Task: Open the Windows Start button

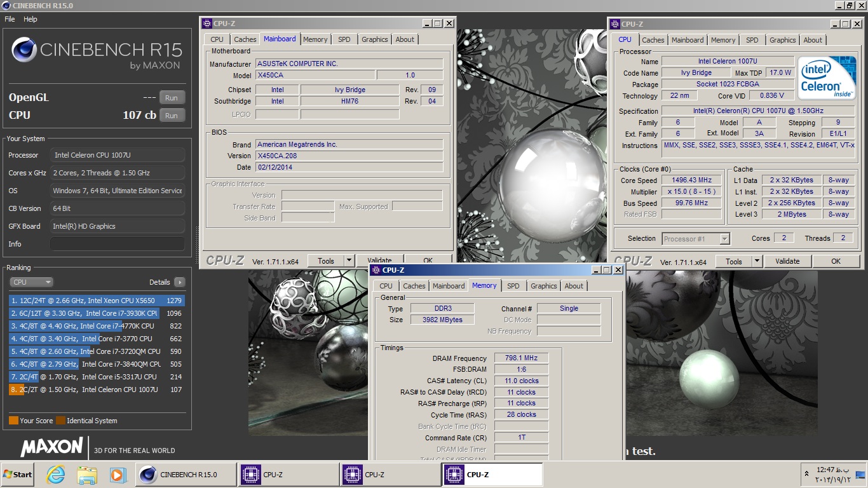Action: click(x=17, y=474)
